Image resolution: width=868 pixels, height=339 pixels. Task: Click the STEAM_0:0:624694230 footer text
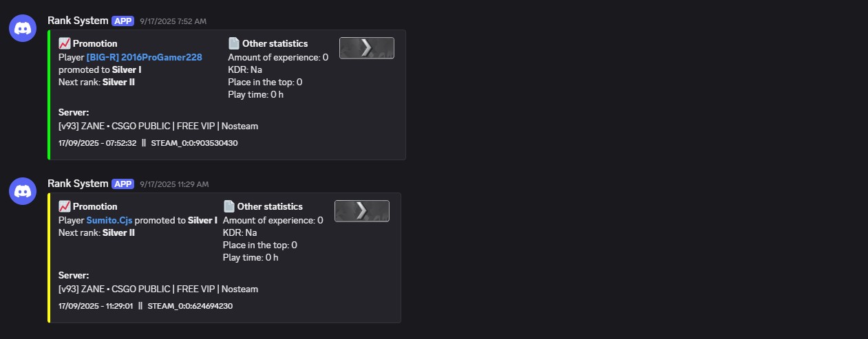click(190, 306)
